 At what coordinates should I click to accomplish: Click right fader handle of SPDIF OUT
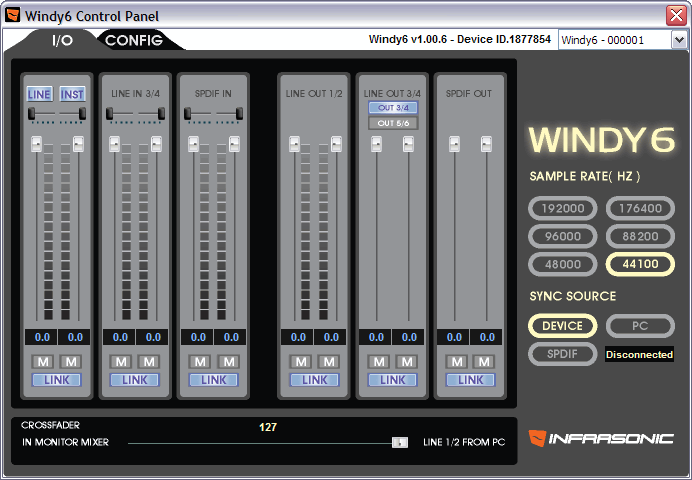point(486,144)
